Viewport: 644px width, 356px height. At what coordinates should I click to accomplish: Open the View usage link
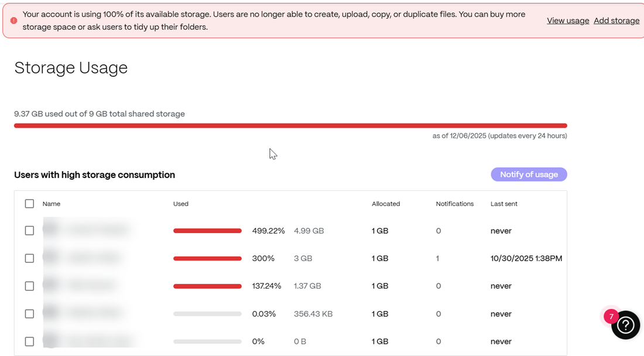pyautogui.click(x=567, y=20)
